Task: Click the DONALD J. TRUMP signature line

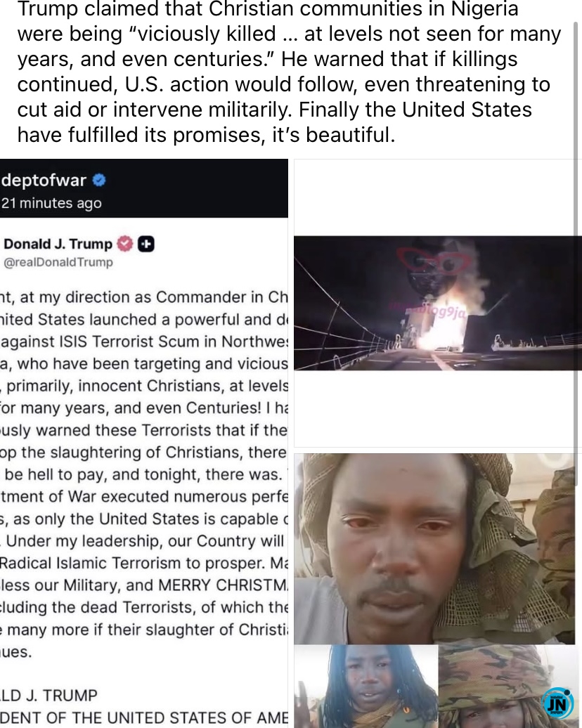Action: tap(48, 695)
